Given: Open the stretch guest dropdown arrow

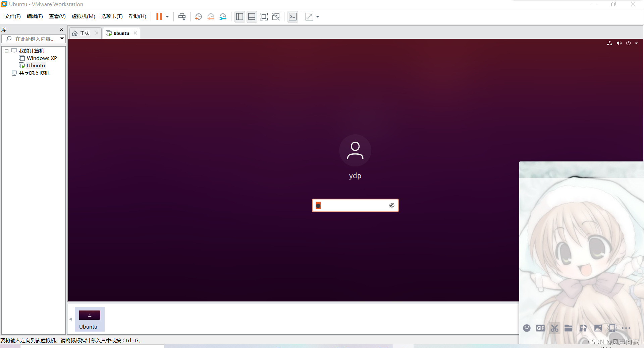Looking at the screenshot, I should 318,16.
